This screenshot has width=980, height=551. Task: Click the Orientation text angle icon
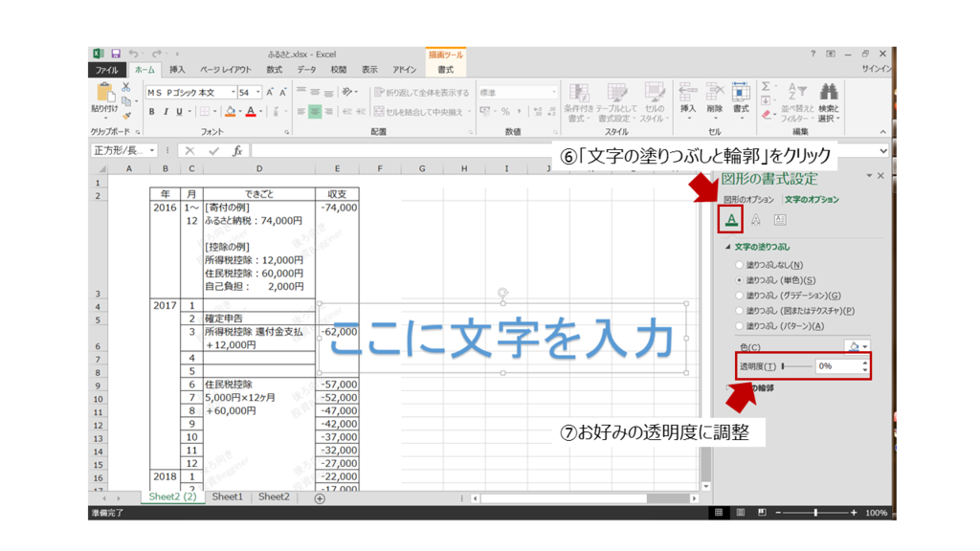coord(347,92)
